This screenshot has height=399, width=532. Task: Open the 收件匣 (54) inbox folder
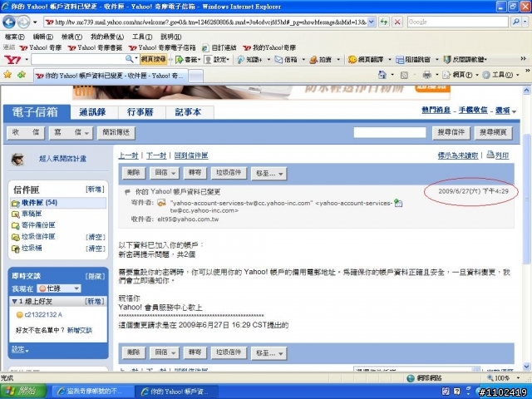39,203
